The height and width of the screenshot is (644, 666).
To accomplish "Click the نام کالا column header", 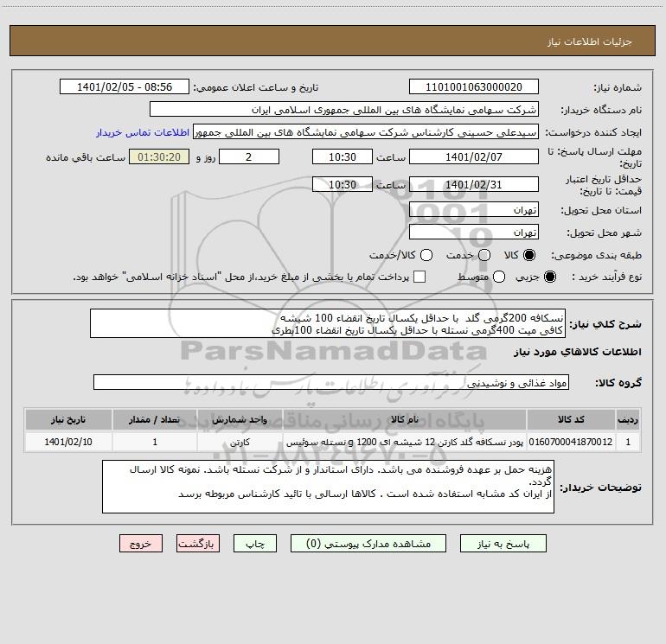I will 405,419.
